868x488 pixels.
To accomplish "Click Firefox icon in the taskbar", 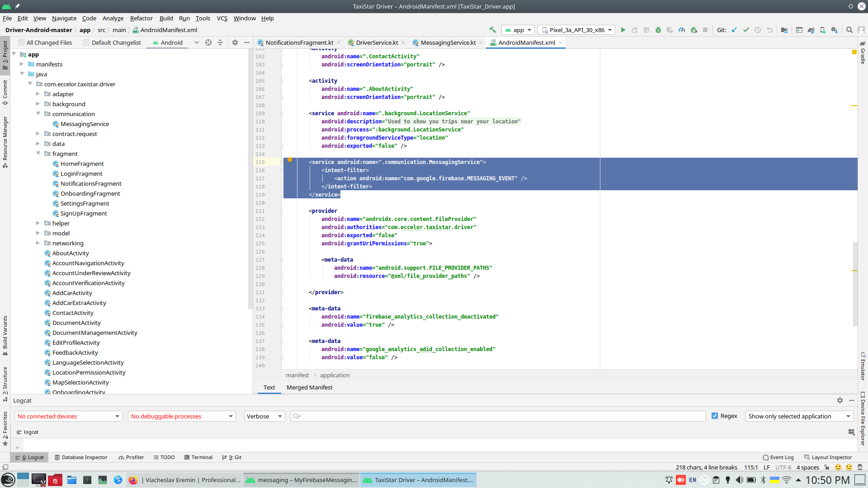I will [133, 480].
